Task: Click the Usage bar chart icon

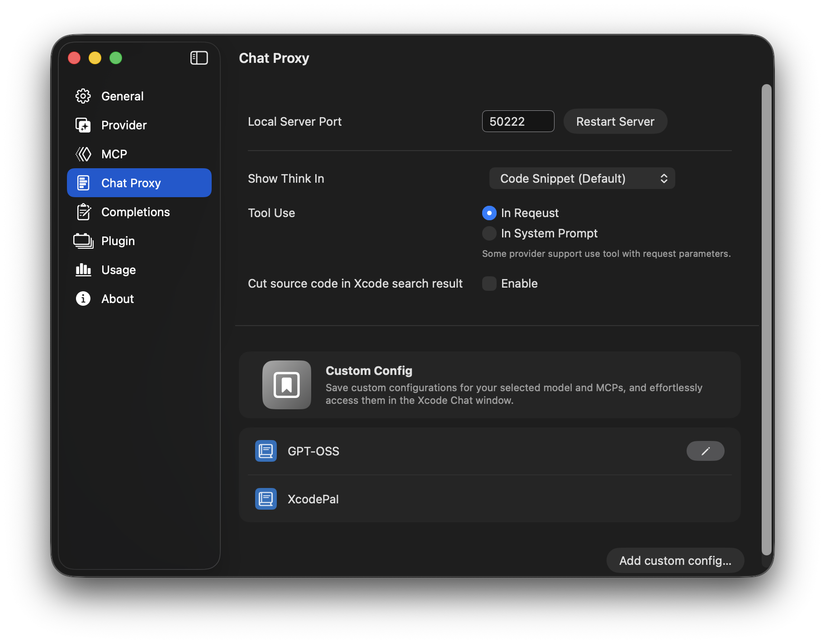Action: tap(83, 270)
